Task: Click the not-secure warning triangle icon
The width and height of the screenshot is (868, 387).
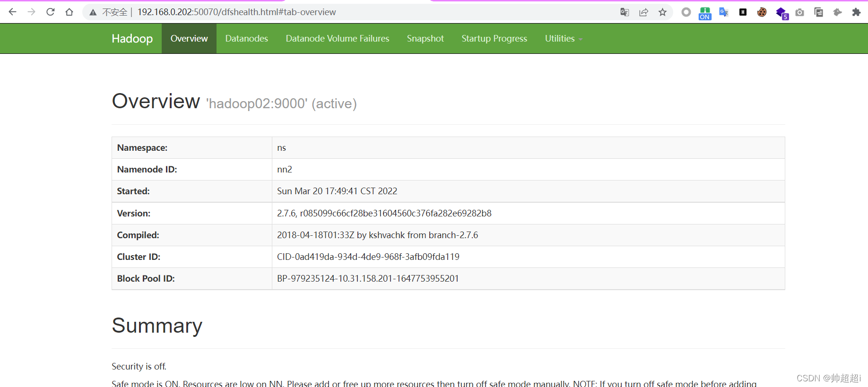Action: (93, 12)
